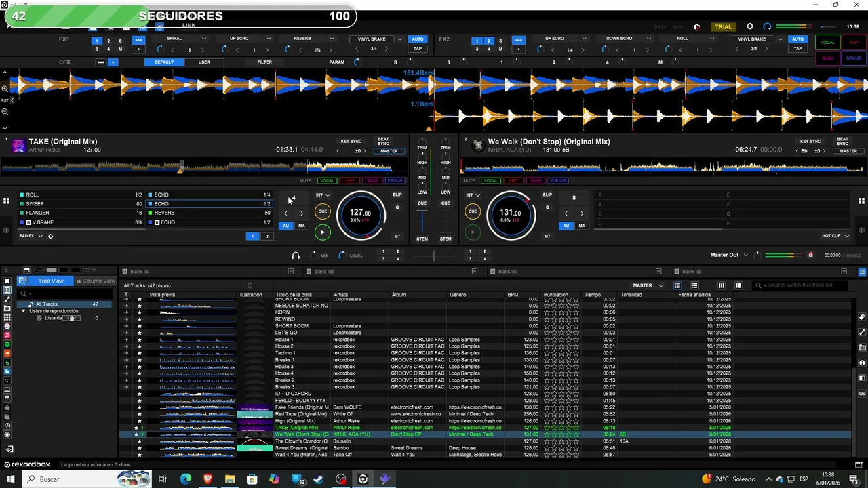Click the FX2 AUTO button
The image size is (868, 488).
pyautogui.click(x=797, y=39)
